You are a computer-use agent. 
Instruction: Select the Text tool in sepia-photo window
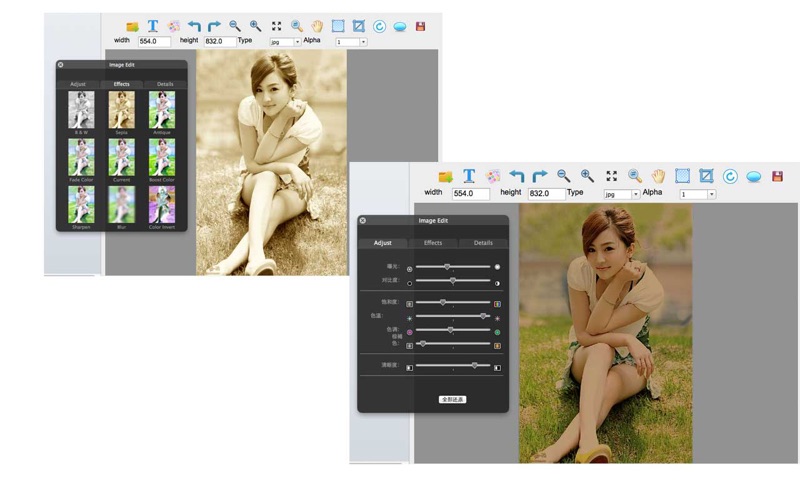[153, 26]
